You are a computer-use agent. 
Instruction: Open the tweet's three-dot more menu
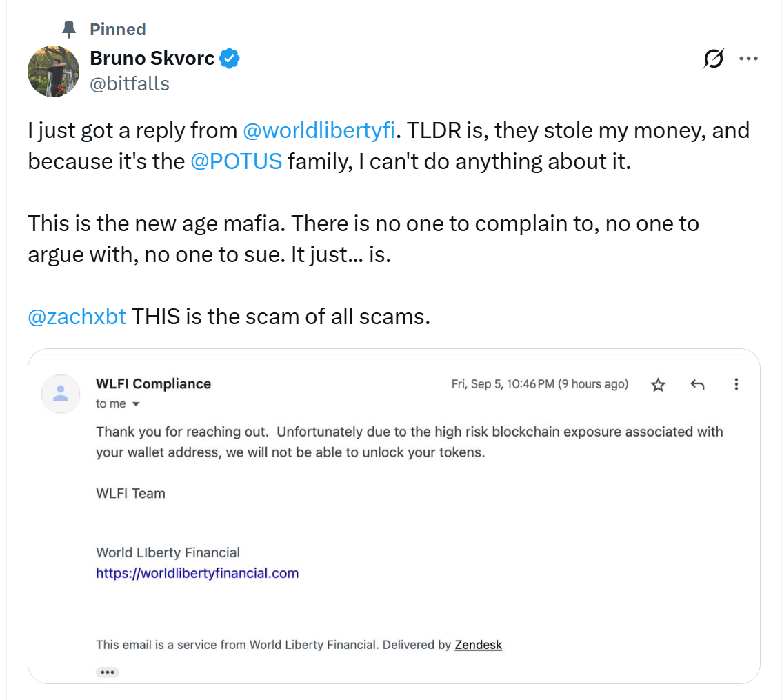pyautogui.click(x=749, y=59)
